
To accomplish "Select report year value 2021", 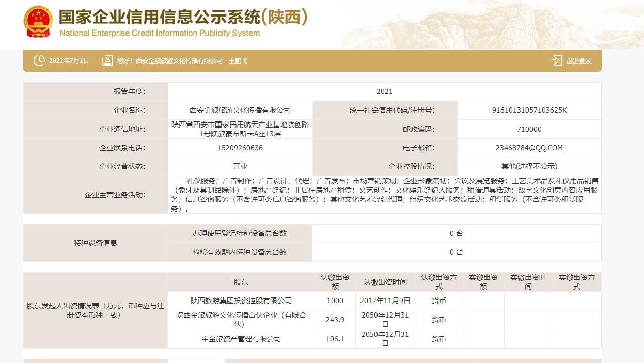I will (385, 92).
